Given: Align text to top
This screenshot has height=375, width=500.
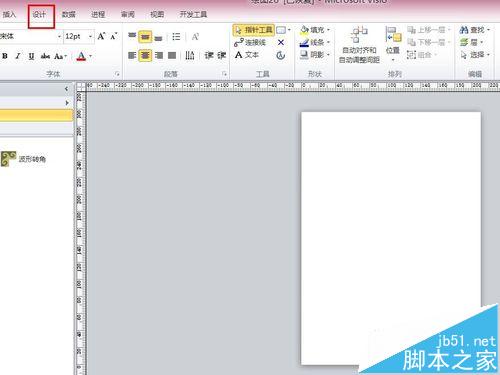Looking at the screenshot, I should 132,36.
